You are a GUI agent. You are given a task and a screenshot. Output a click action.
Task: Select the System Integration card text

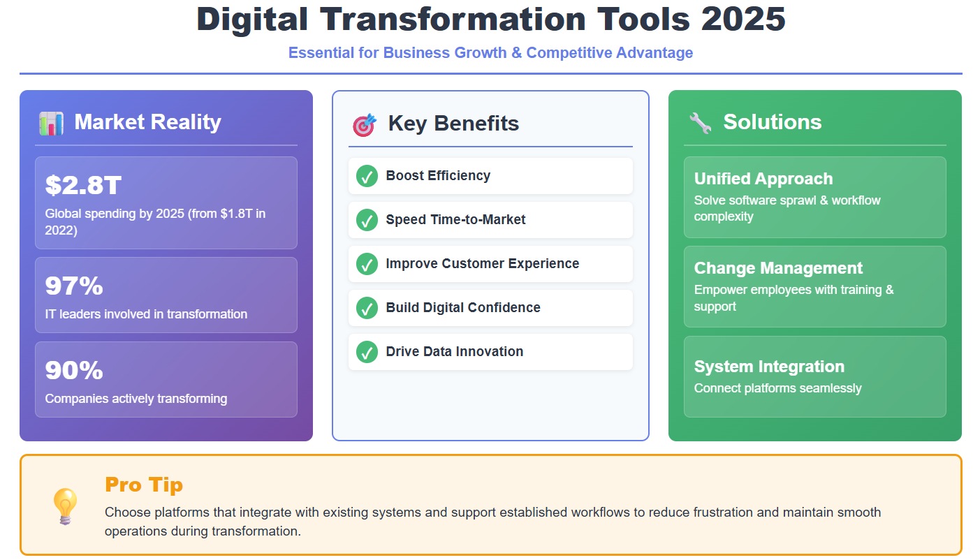coord(814,376)
